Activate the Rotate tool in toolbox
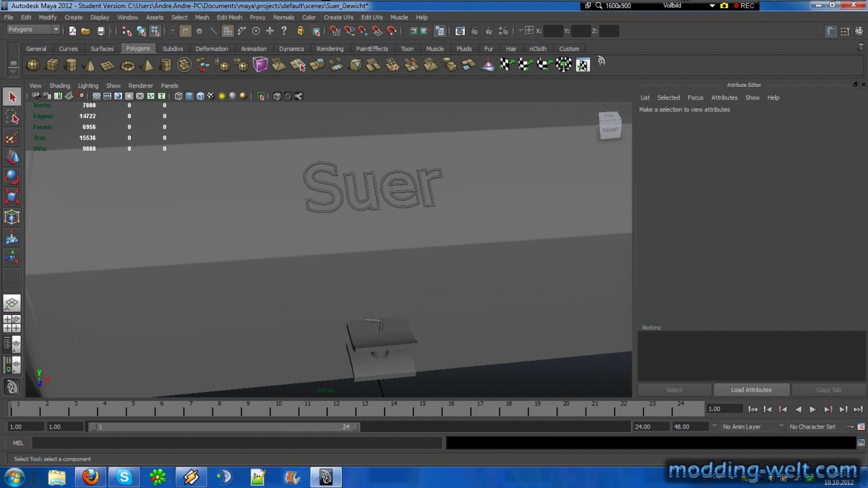This screenshot has height=488, width=868. [x=12, y=177]
